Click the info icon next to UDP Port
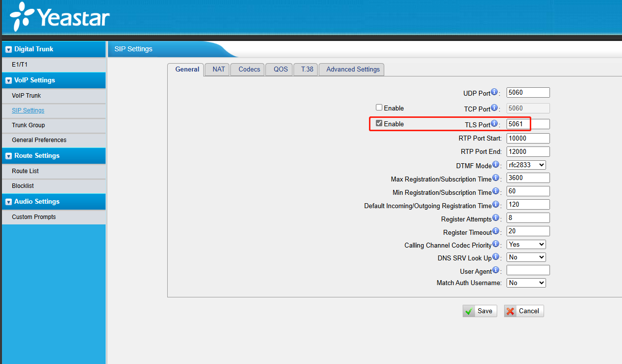Viewport: 622px width, 364px height. tap(494, 92)
